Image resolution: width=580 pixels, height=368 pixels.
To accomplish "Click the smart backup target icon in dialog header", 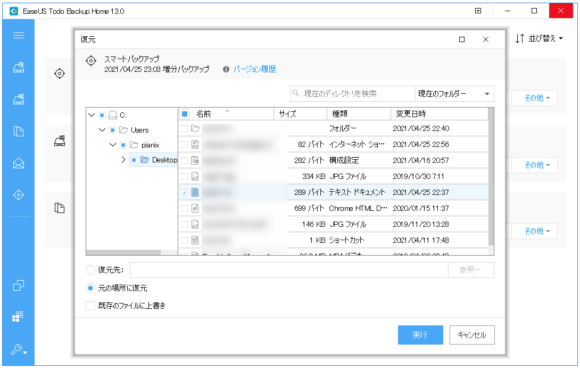I will coord(91,61).
